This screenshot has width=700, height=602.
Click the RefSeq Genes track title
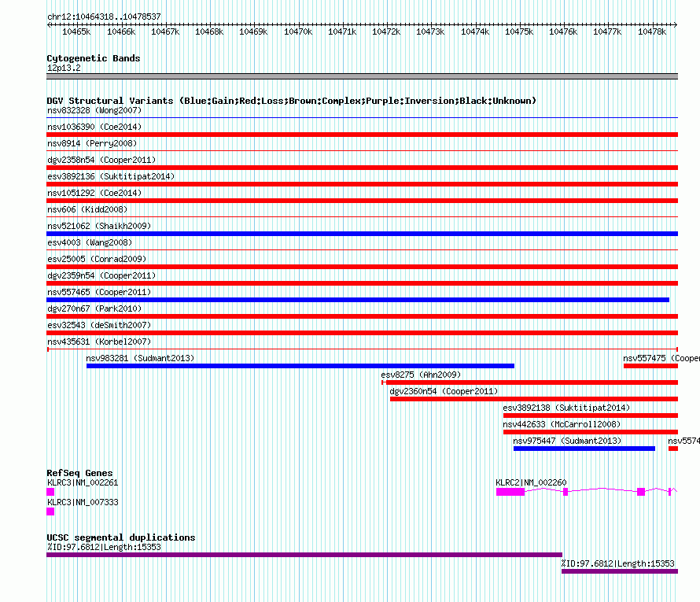[x=79, y=473]
